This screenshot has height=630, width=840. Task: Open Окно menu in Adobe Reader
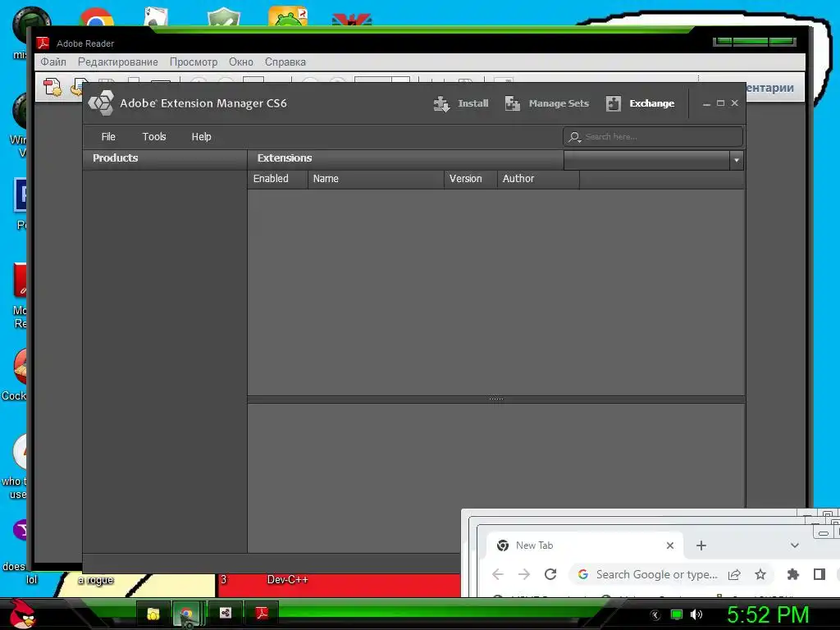[241, 62]
